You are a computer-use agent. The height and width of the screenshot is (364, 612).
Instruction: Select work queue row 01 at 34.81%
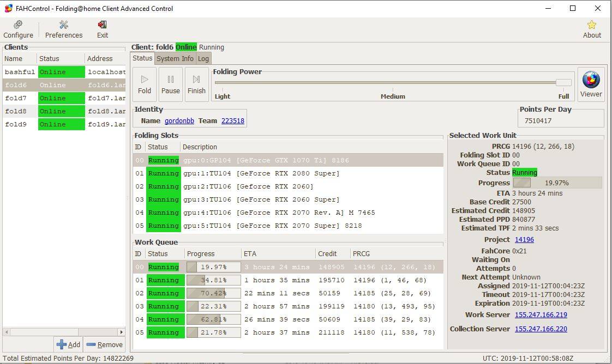point(288,280)
